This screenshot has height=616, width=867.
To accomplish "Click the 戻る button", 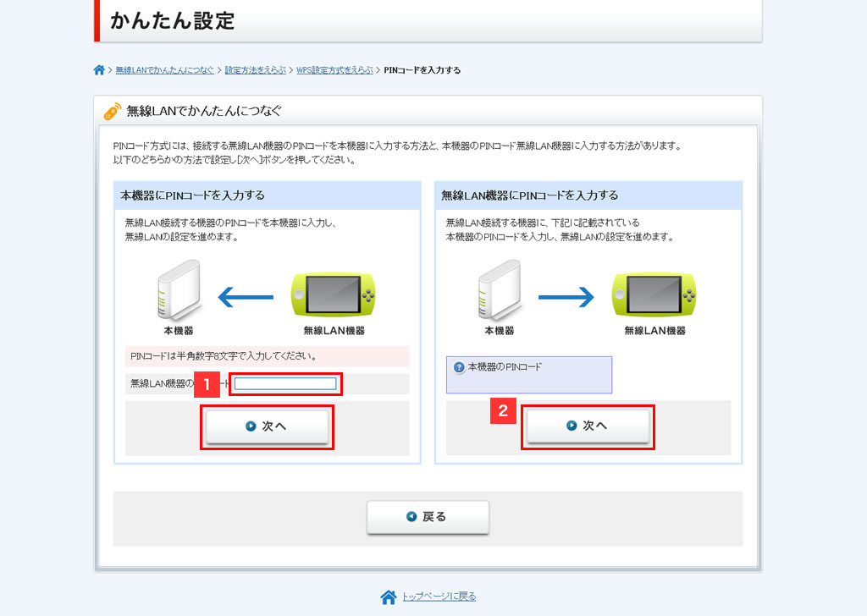I will 428,517.
